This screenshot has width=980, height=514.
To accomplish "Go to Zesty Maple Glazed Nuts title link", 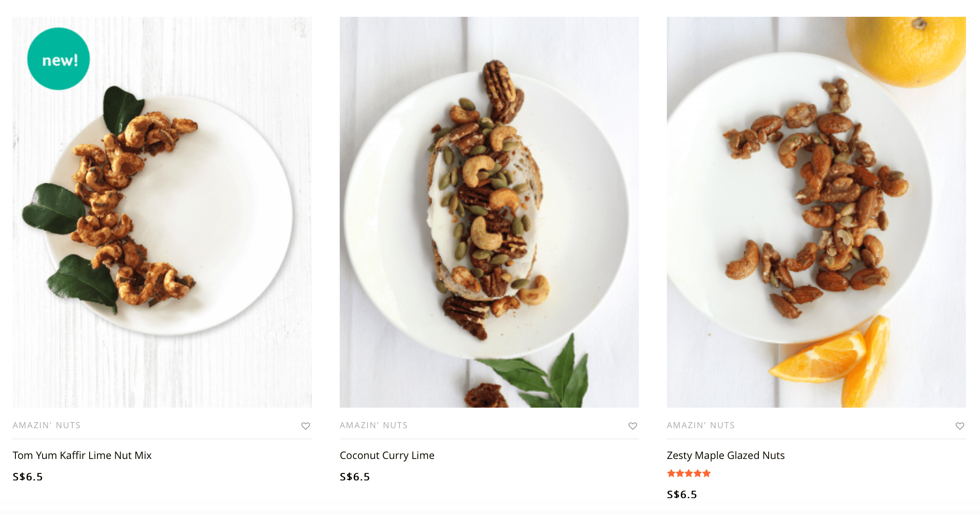I will [x=726, y=455].
